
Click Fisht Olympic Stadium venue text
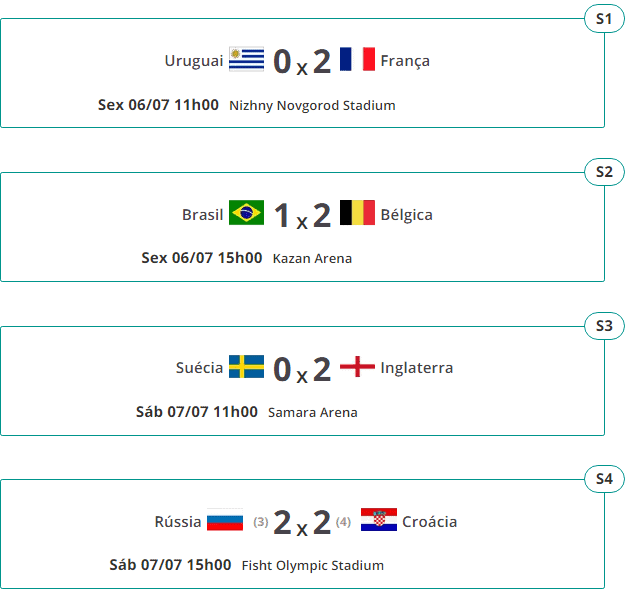point(312,566)
